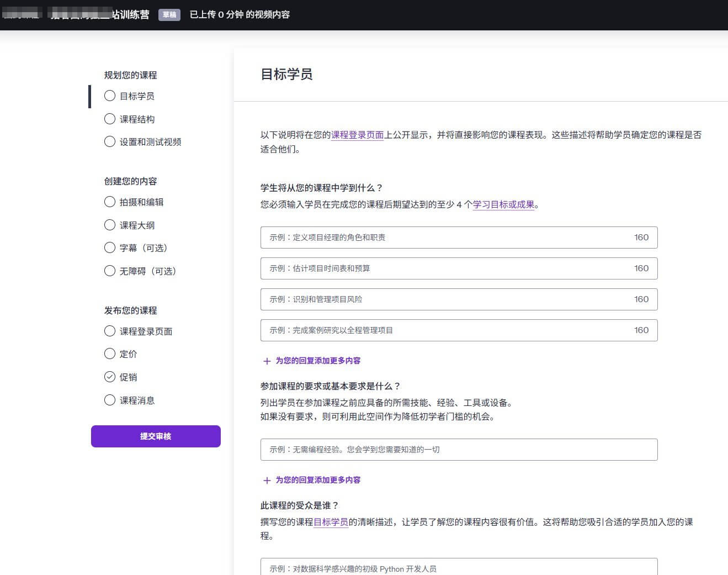
Task: Click the circle next to 课程大纲
Action: tap(110, 225)
